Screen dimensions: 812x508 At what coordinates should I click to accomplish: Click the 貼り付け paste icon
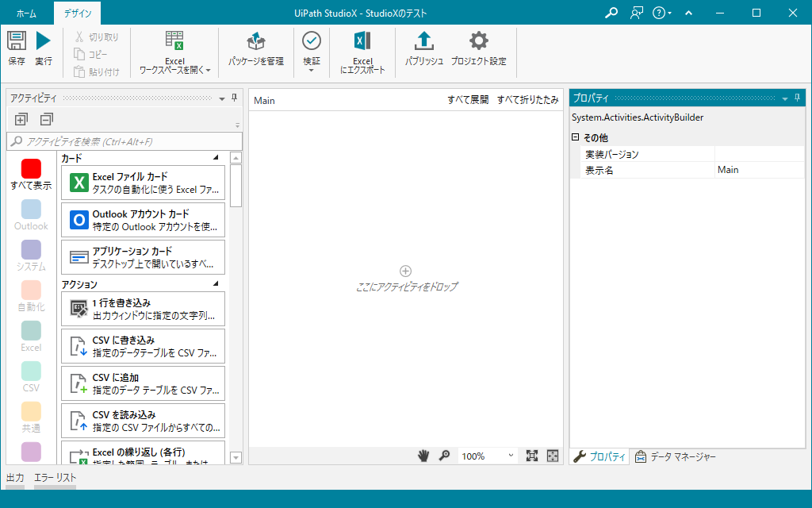tap(79, 71)
